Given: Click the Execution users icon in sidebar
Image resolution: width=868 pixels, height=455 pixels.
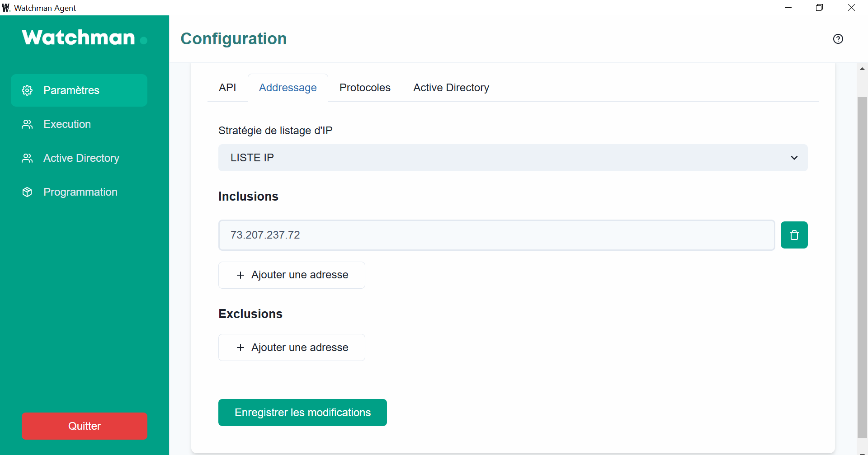Looking at the screenshot, I should point(27,124).
